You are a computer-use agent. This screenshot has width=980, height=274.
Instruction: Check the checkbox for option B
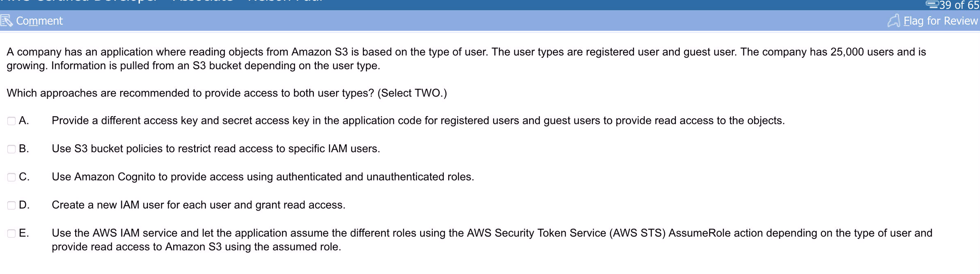point(11,149)
